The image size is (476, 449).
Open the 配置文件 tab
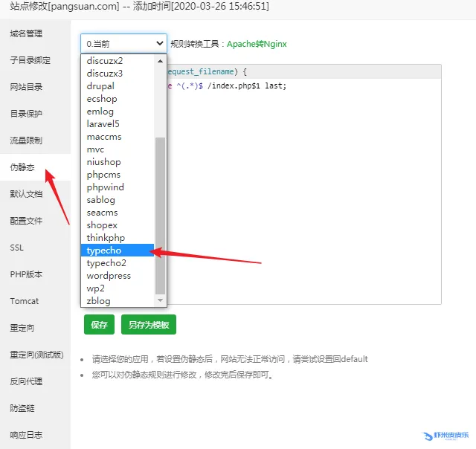coord(27,221)
